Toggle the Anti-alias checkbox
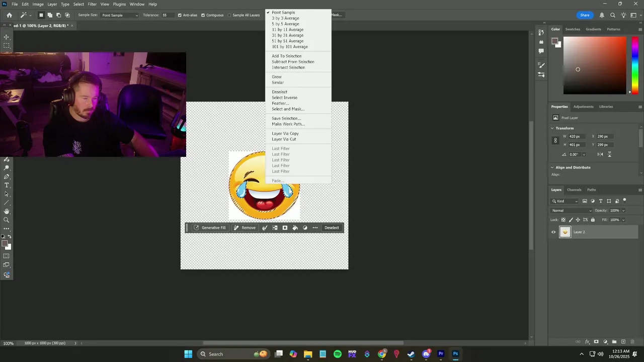 point(180,15)
